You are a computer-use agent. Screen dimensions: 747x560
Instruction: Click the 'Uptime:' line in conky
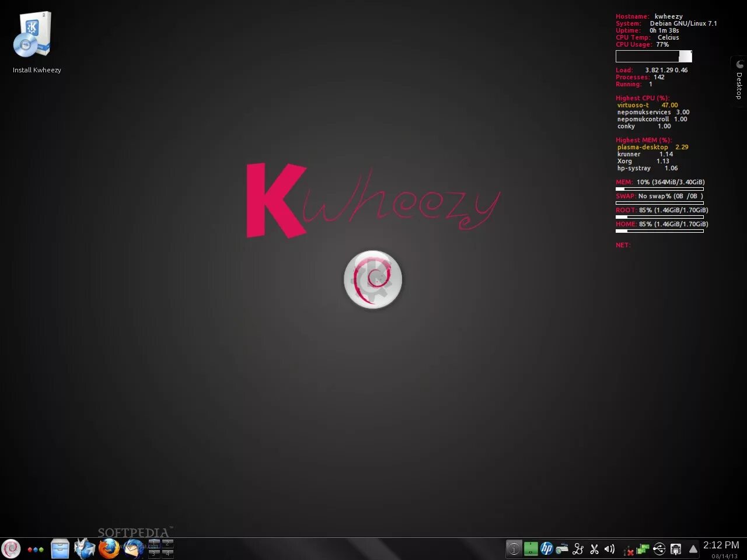(x=647, y=30)
